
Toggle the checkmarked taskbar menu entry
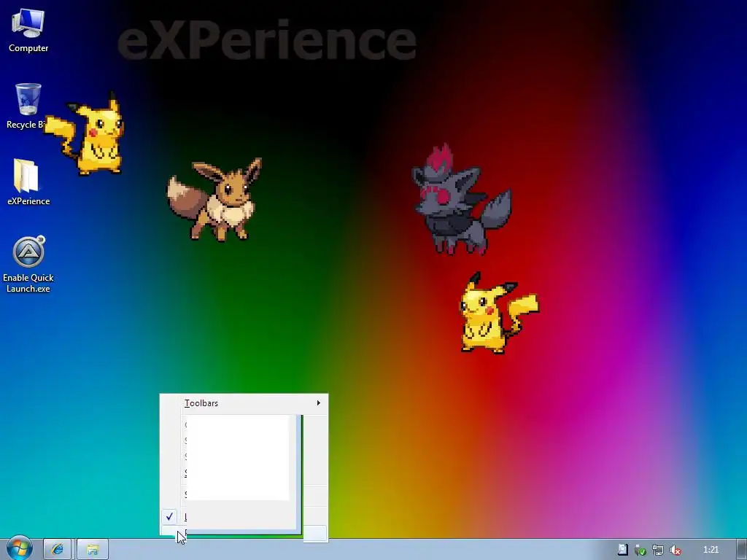pos(244,517)
